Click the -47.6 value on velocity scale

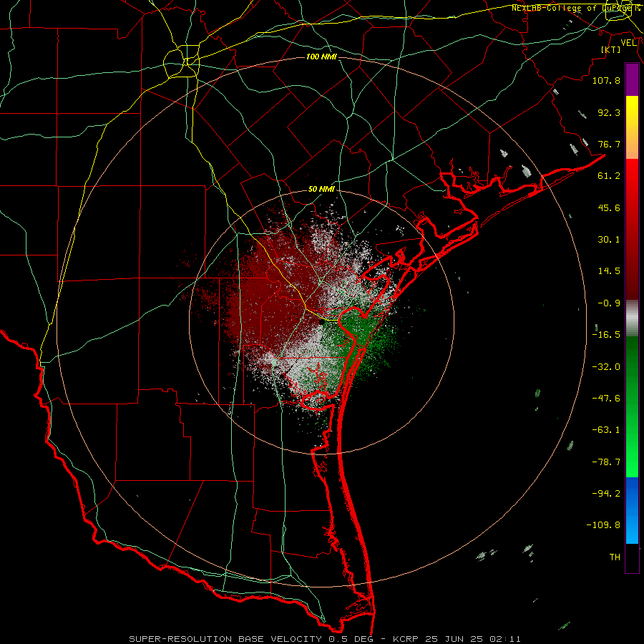point(606,399)
